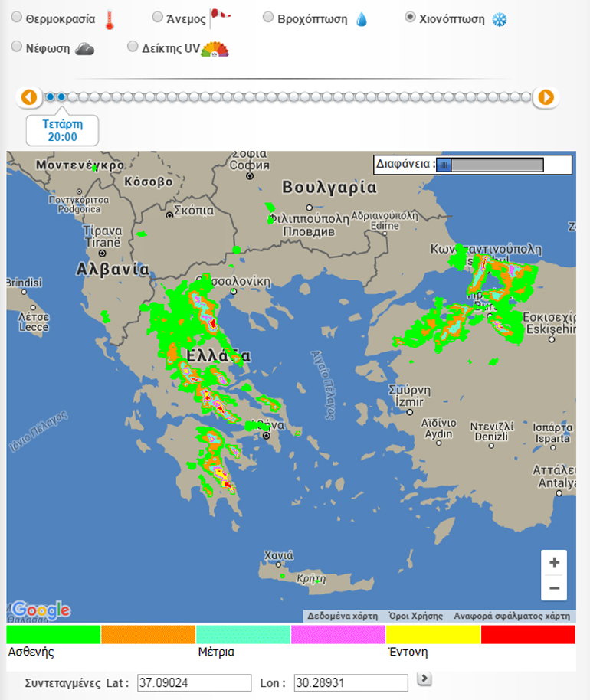Open the Όροι Χρήσης link
This screenshot has height=700, width=590.
pyautogui.click(x=415, y=615)
